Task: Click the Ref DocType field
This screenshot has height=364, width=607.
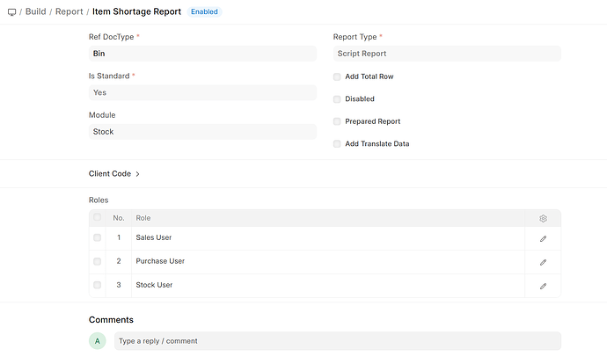Action: (x=201, y=54)
